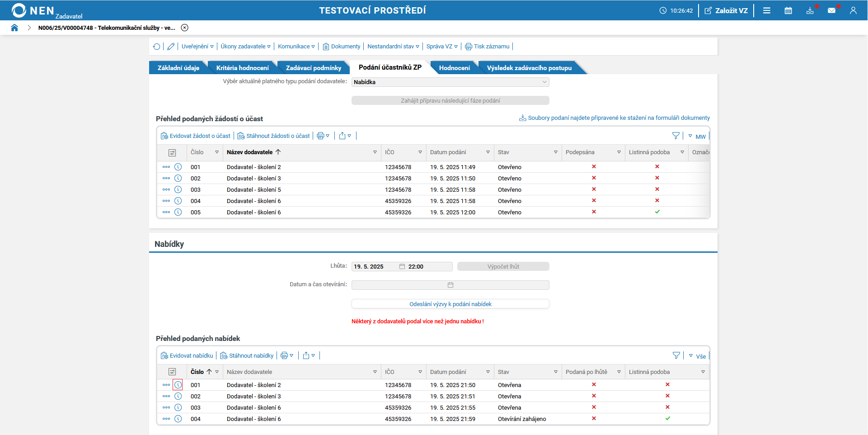Screen dimensions: 868x435
Task: Click info icon for offer 001
Action: point(178,385)
